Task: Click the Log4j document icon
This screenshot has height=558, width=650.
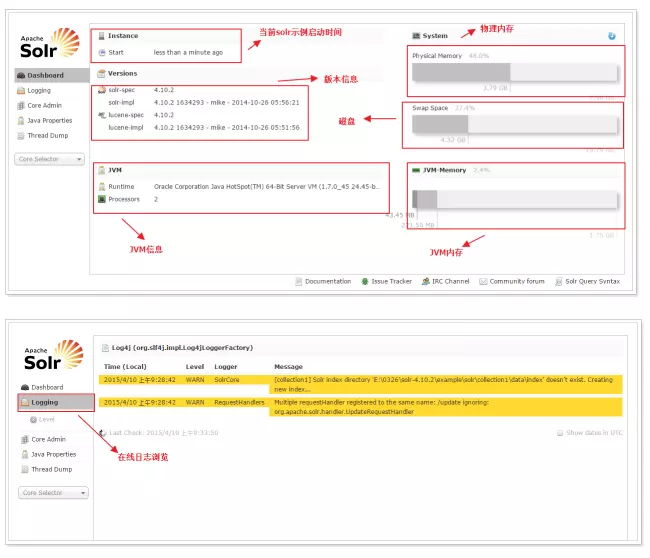Action: coord(105,348)
